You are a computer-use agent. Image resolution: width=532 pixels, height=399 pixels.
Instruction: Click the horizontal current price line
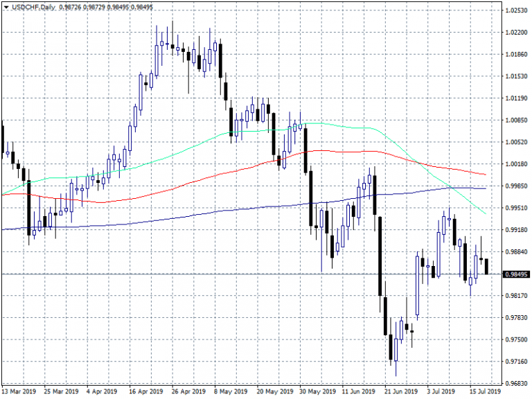point(208,274)
